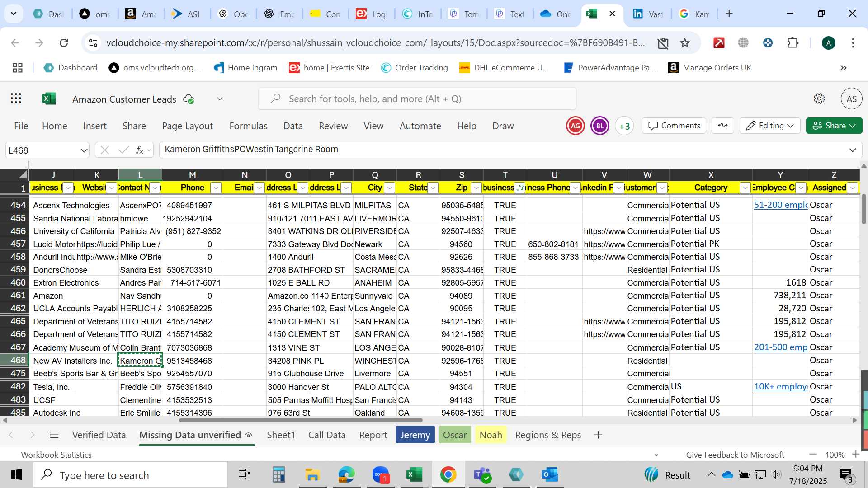Open the Category column filter dropdown
The width and height of the screenshot is (868, 488).
[x=745, y=188]
